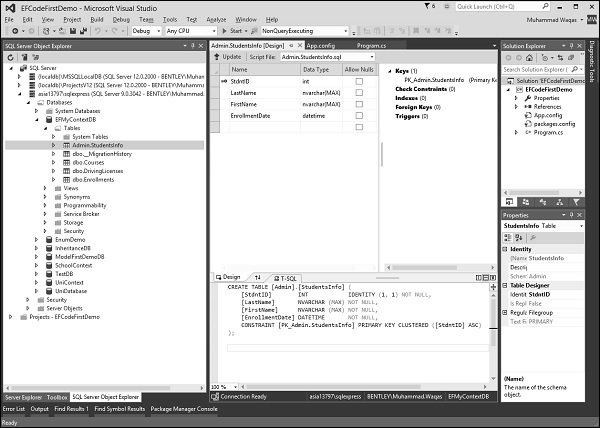Viewport: 600px width, 428px height.
Task: Switch to the Program.cs tab
Action: click(372, 45)
